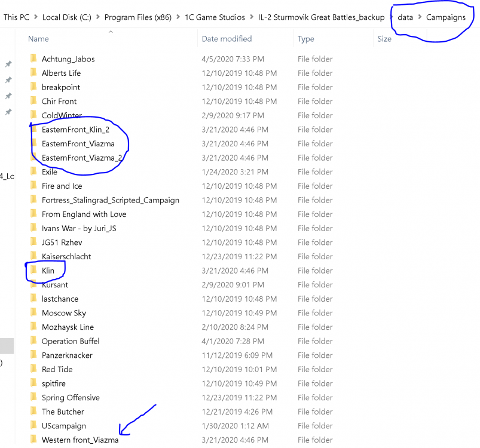Sort by Name column header
Viewport: 480px width, 448px height.
pyautogui.click(x=38, y=39)
